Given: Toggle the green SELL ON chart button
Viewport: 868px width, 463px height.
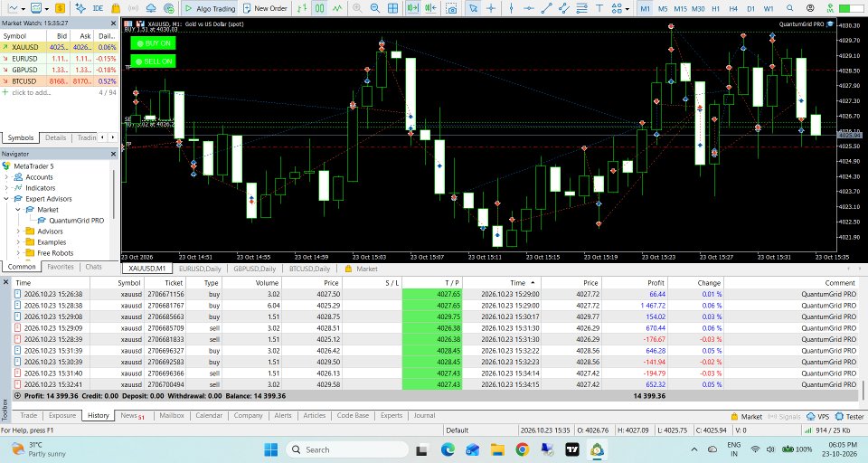Looking at the screenshot, I should [154, 61].
